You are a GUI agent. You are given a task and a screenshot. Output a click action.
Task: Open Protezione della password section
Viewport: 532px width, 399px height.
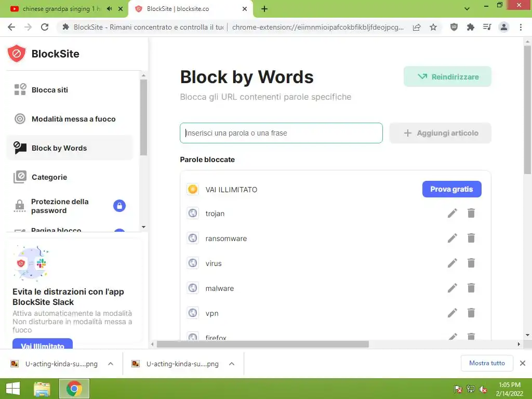click(x=70, y=206)
